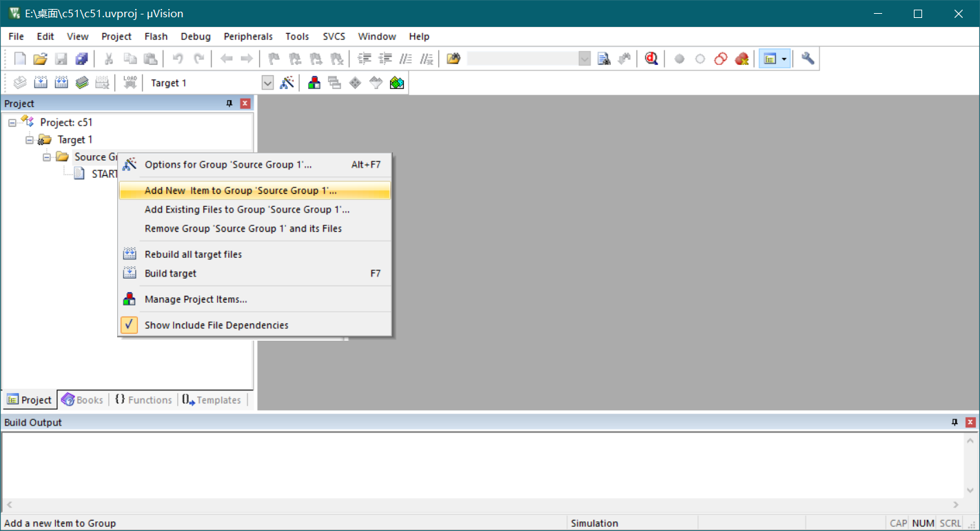Open the Target 1 dropdown arrow
This screenshot has height=531, width=980.
[268, 83]
